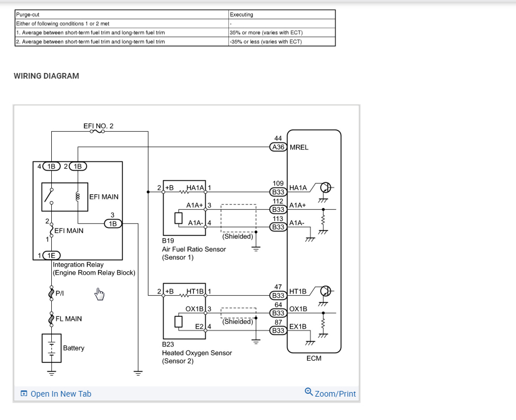Click the B33 connector at pin 109
Image resolution: width=516 pixels, height=420 pixels.
[x=279, y=192]
